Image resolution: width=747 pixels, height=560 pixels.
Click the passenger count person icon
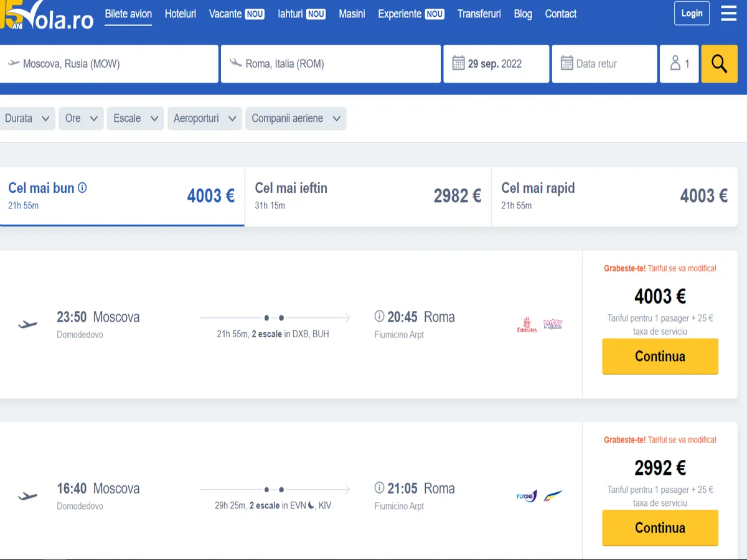675,63
